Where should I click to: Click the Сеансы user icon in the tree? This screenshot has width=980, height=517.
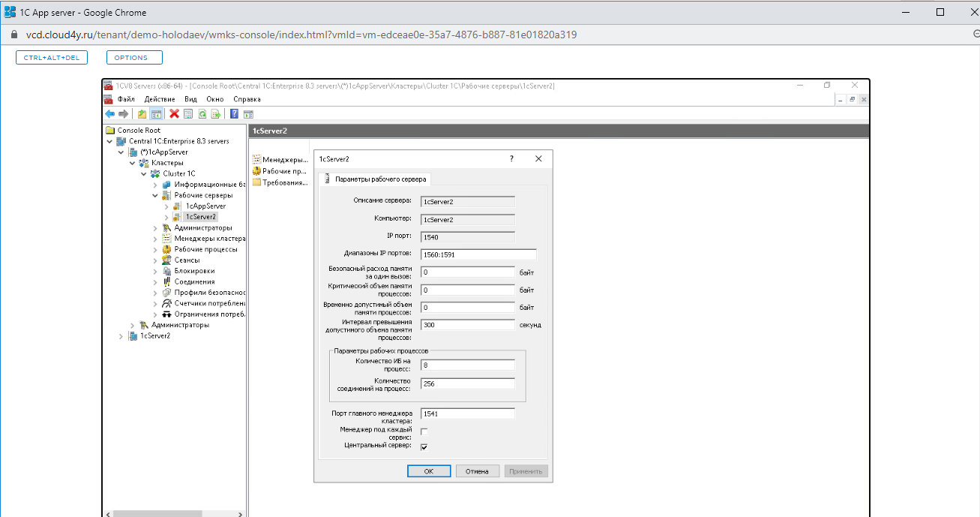pos(166,260)
